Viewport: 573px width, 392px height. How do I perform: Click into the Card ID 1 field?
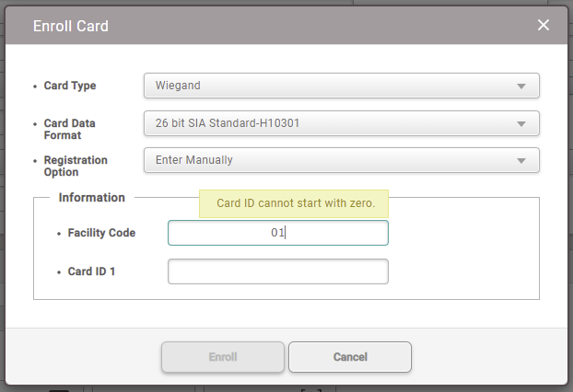pyautogui.click(x=277, y=271)
